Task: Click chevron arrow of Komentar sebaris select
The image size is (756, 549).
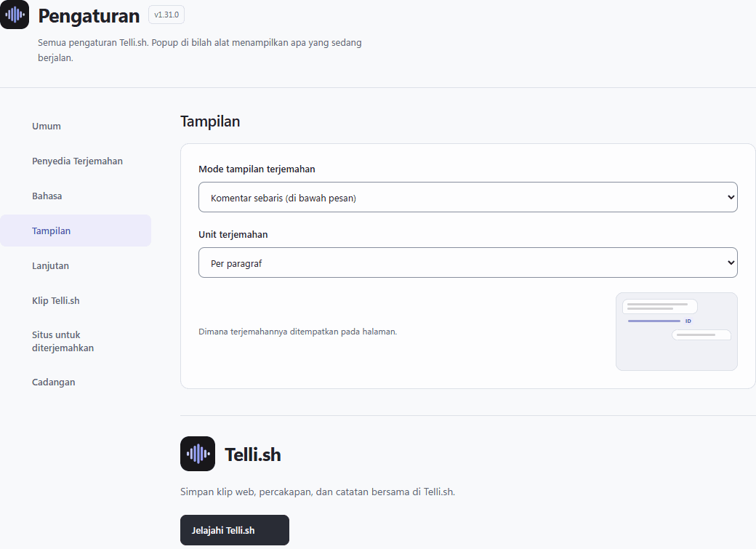Action: pyautogui.click(x=731, y=197)
